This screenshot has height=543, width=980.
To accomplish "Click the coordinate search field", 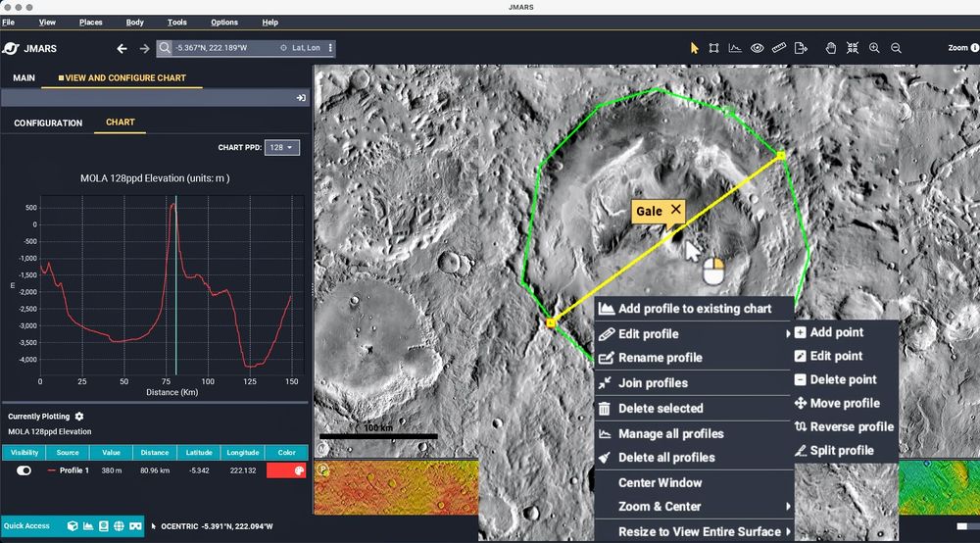I will (x=227, y=47).
